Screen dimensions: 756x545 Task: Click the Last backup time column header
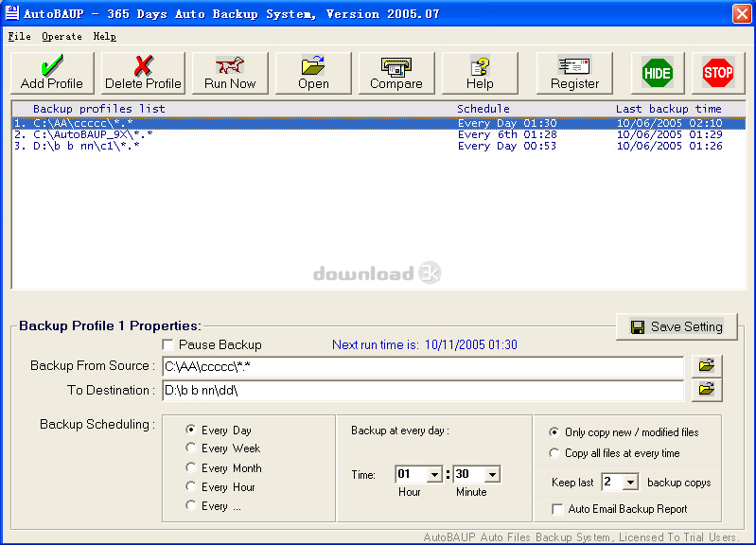pyautogui.click(x=668, y=109)
